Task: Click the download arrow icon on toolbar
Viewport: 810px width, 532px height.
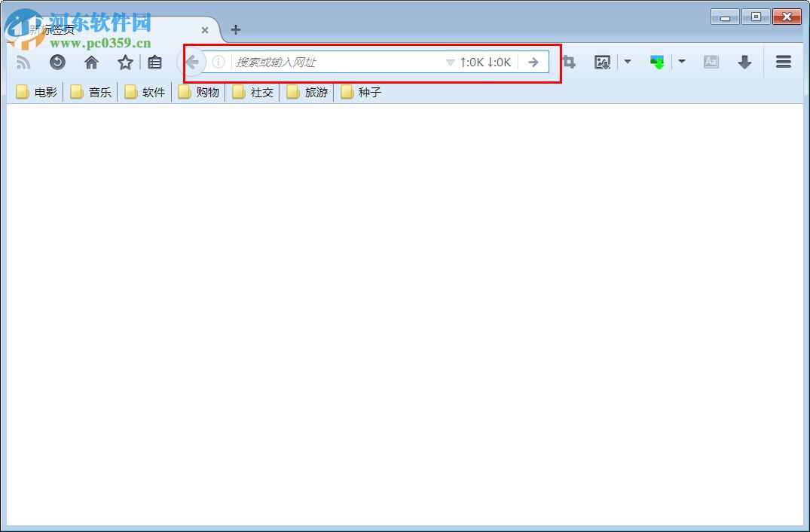Action: (x=744, y=62)
